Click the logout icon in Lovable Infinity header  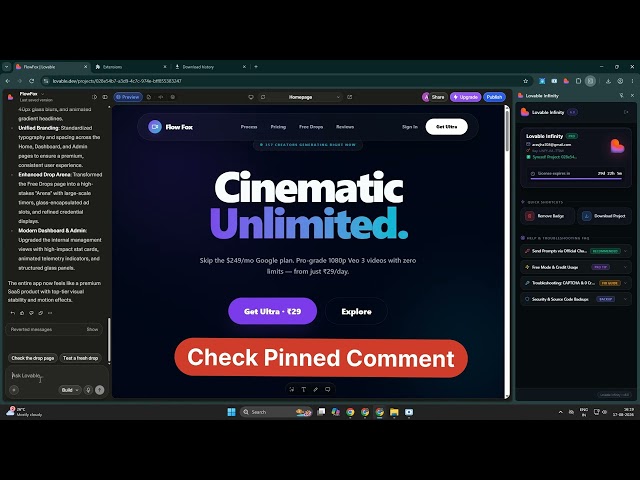(x=626, y=112)
